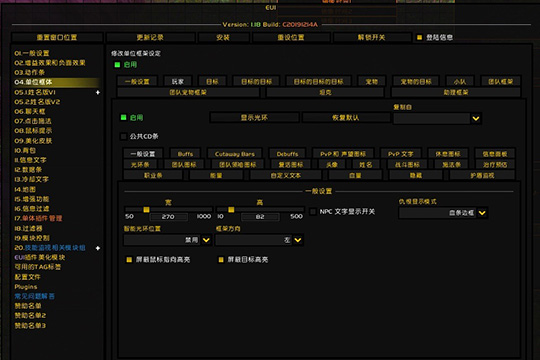
Task: Select the 小队 unit tab
Action: pyautogui.click(x=460, y=82)
